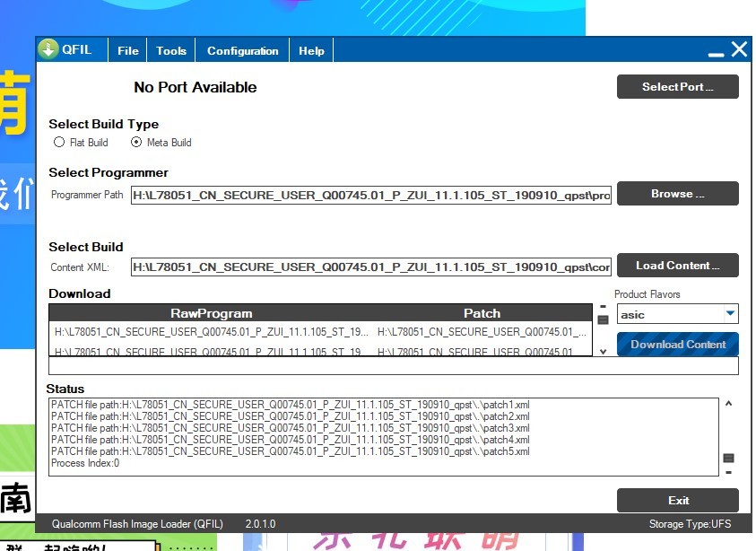This screenshot has height=551, width=756.
Task: Click the empty progress bar below the Download table
Action: coord(393,366)
